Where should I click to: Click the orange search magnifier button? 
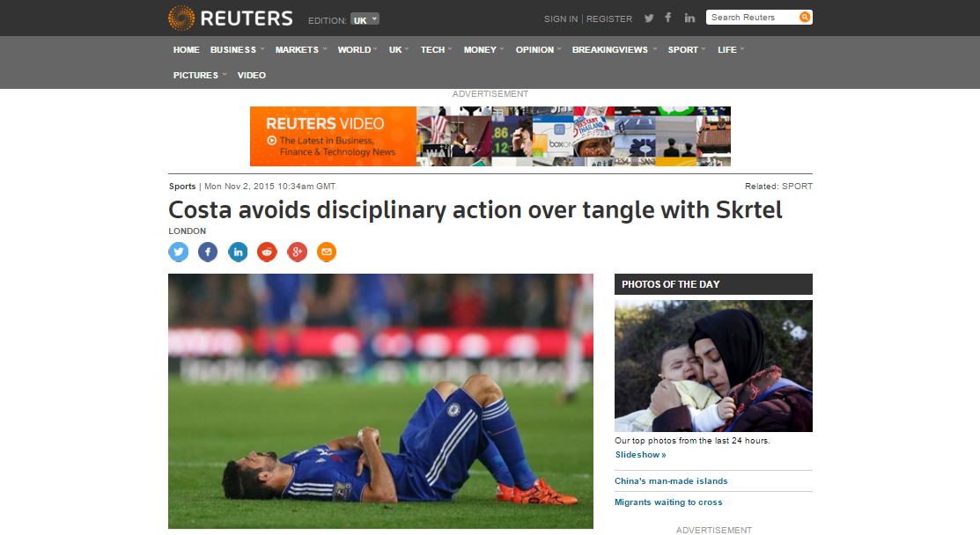coord(805,18)
